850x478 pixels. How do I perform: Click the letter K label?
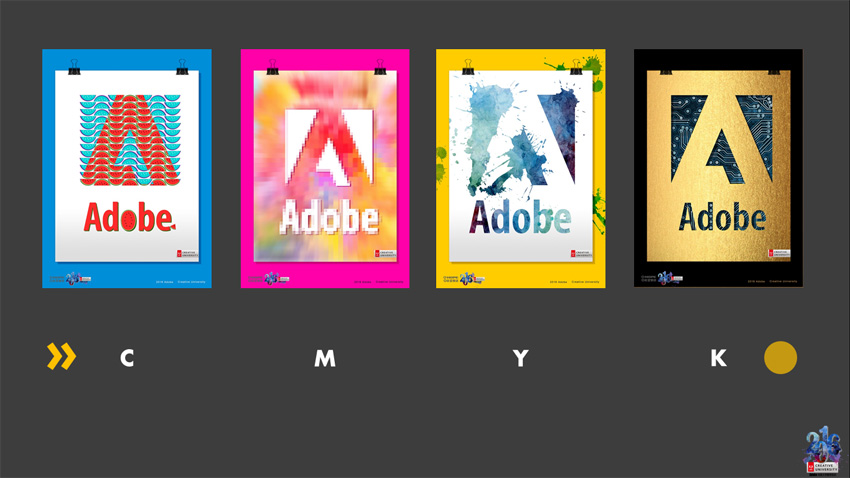click(718, 358)
